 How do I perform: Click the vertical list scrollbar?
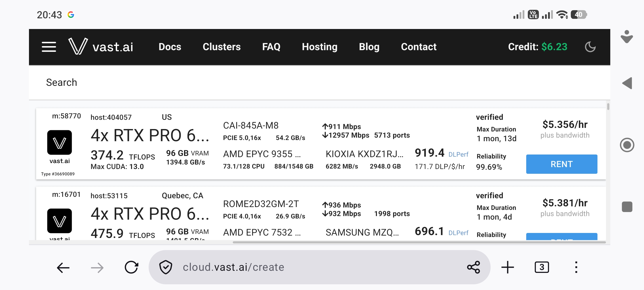(x=608, y=106)
